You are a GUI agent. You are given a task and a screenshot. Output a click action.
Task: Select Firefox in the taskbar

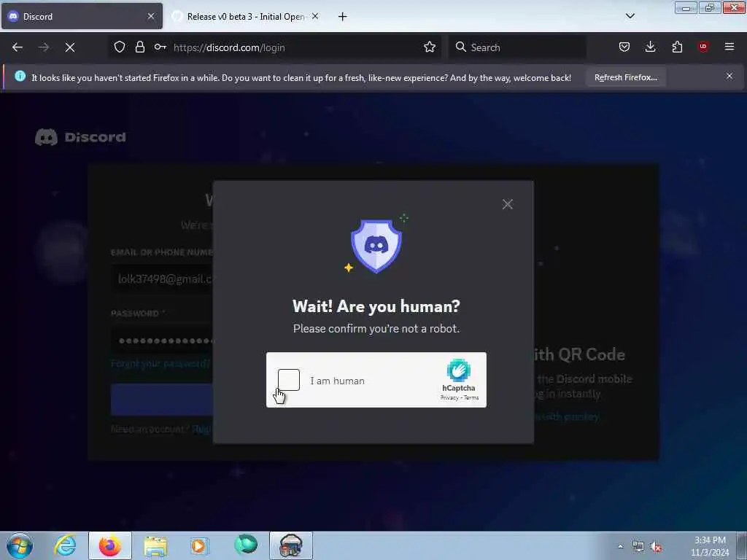110,545
